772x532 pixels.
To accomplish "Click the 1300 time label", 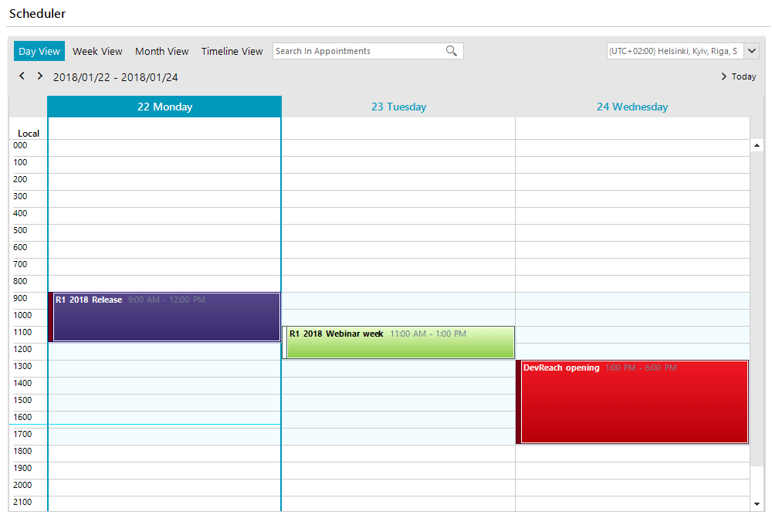I will tap(22, 366).
